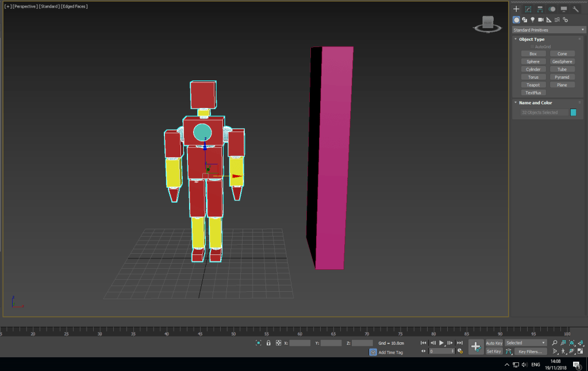The height and width of the screenshot is (371, 588).
Task: Select the Cameras creation category
Action: pyautogui.click(x=541, y=20)
